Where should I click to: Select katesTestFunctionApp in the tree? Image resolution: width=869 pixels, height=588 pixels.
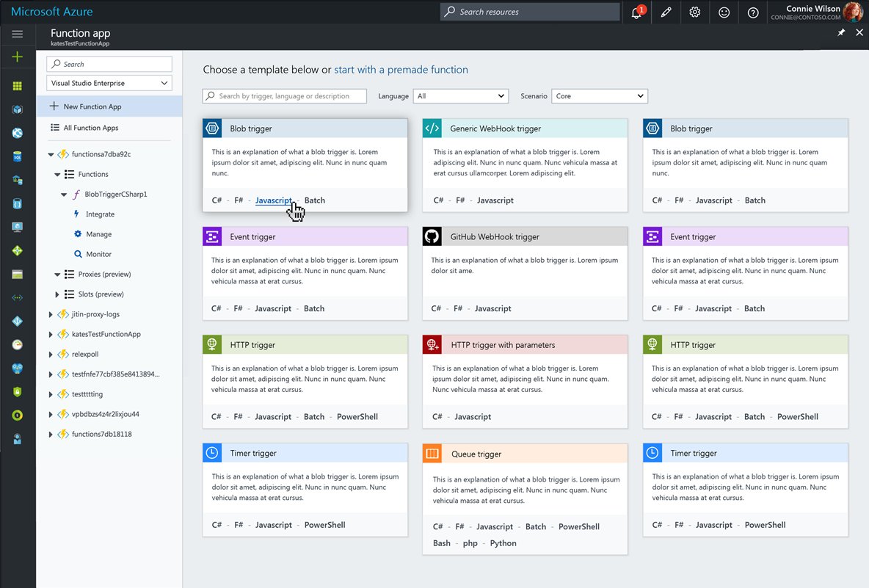pyautogui.click(x=106, y=334)
